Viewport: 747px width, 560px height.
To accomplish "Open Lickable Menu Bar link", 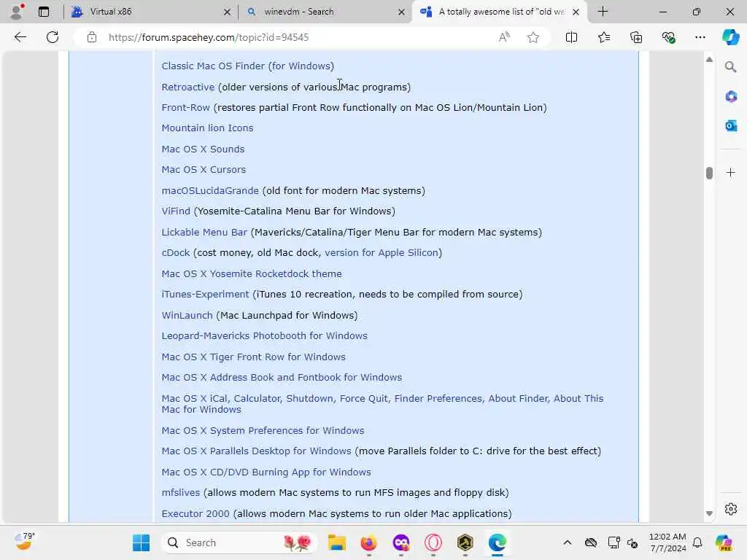I will [x=204, y=232].
